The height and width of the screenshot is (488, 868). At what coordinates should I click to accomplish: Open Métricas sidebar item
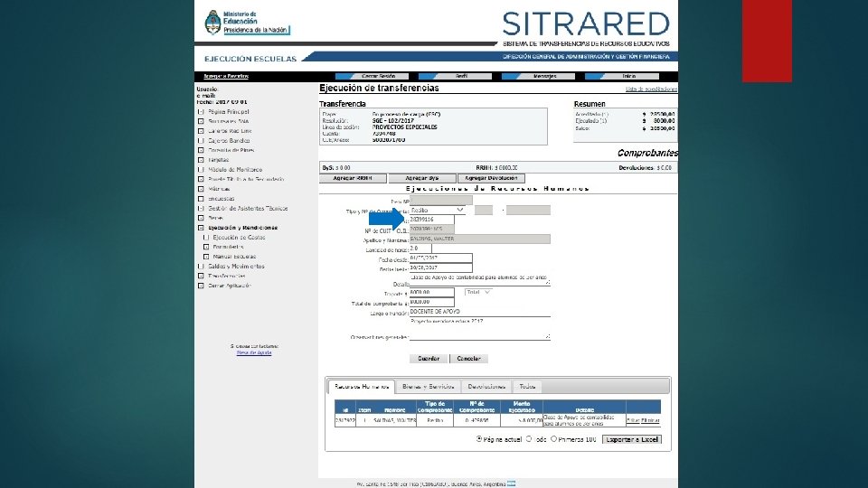[219, 189]
